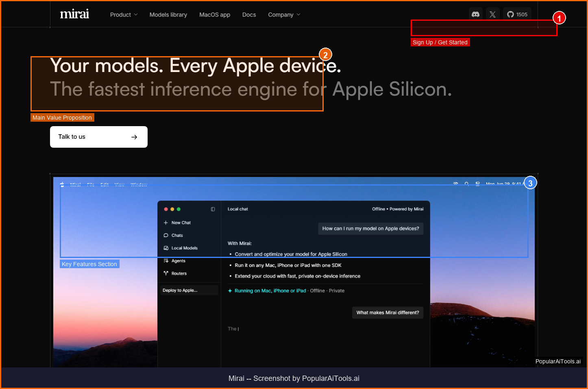The image size is (588, 389).
Task: Click the mirai logo in the header
Action: (x=74, y=14)
